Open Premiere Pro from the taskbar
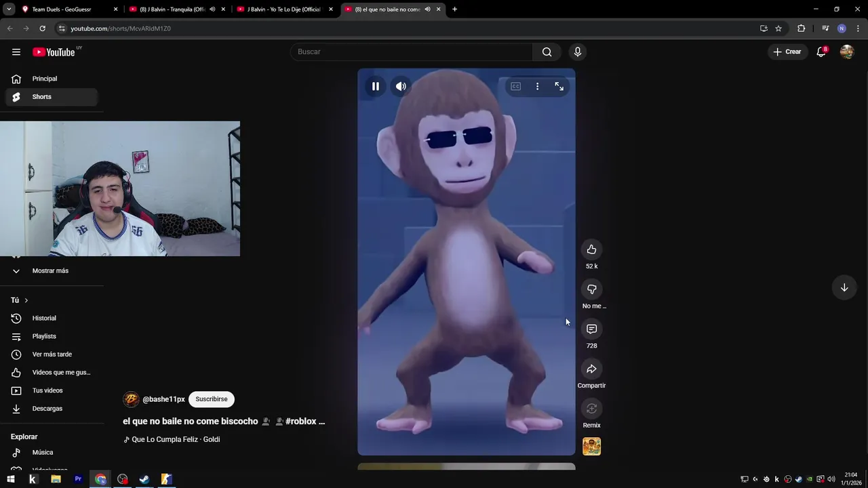This screenshot has height=488, width=868. [x=78, y=479]
